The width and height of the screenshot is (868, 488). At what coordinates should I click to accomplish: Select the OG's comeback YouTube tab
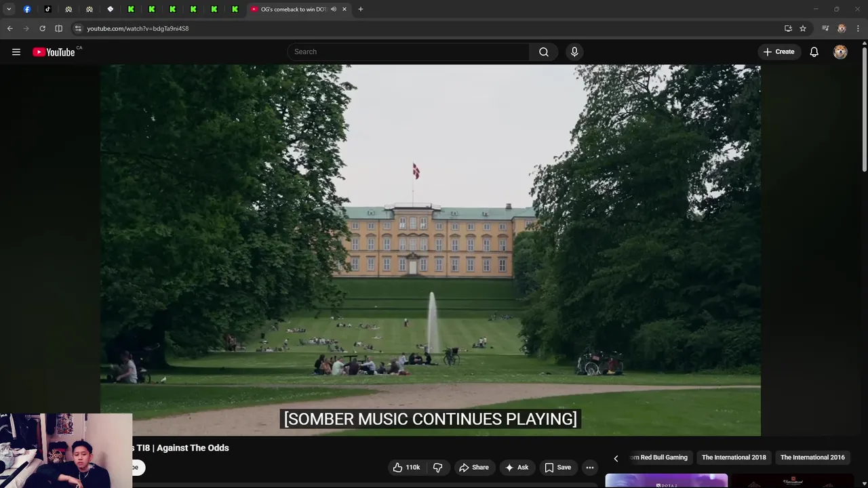click(294, 9)
